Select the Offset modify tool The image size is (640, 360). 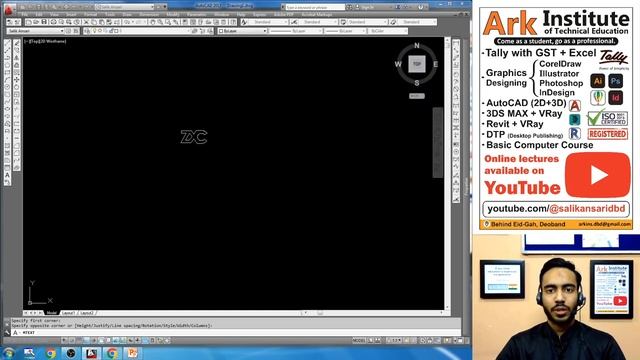pyautogui.click(x=17, y=65)
